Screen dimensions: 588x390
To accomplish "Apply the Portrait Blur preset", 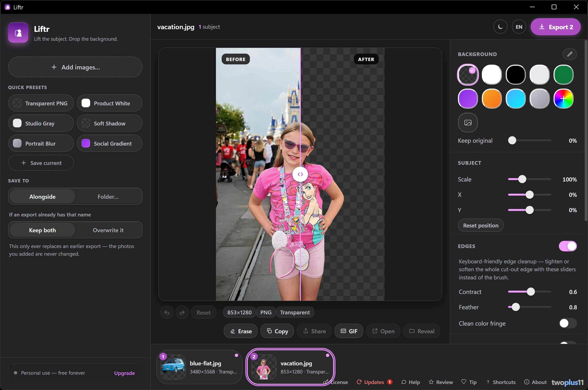I will coord(41,143).
